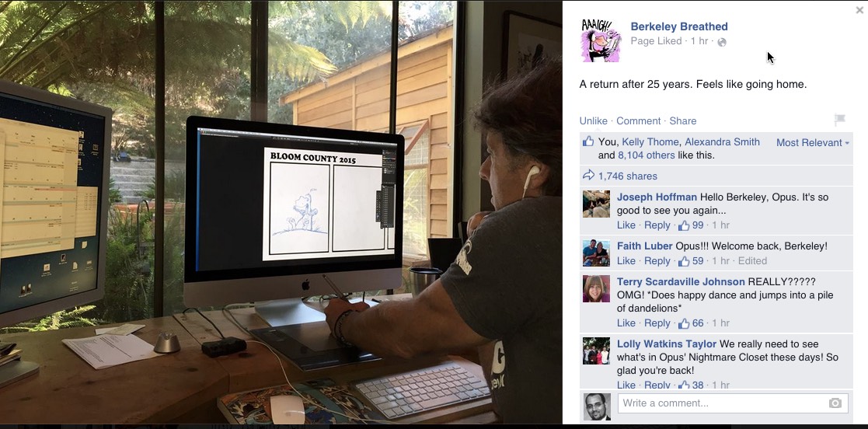This screenshot has width=868, height=429.
Task: Toggle Like on Terry Scardaville Johnson's comment
Action: coord(626,323)
